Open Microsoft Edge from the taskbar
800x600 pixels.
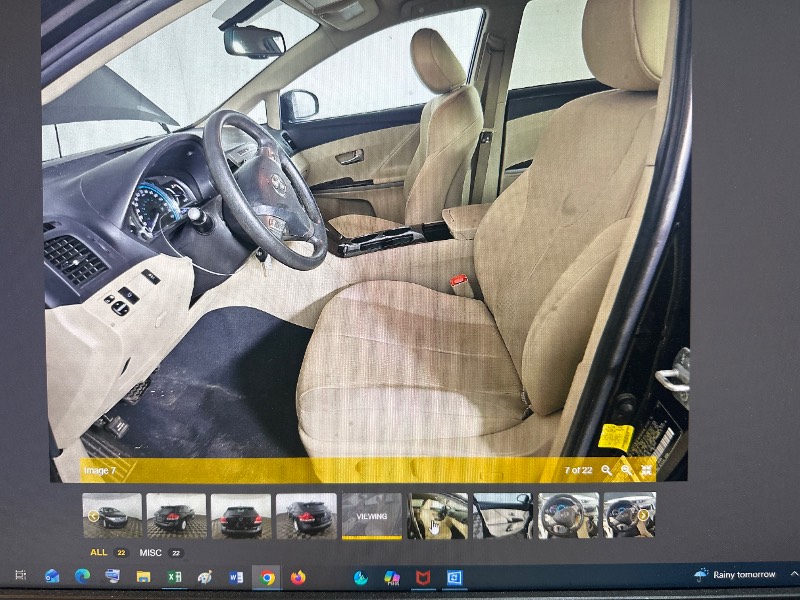[x=82, y=577]
